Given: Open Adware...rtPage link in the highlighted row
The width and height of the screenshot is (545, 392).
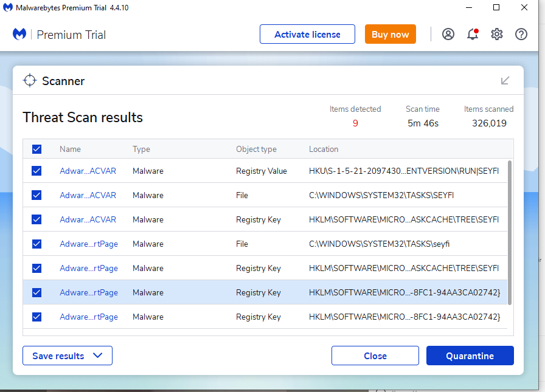Looking at the screenshot, I should (89, 292).
